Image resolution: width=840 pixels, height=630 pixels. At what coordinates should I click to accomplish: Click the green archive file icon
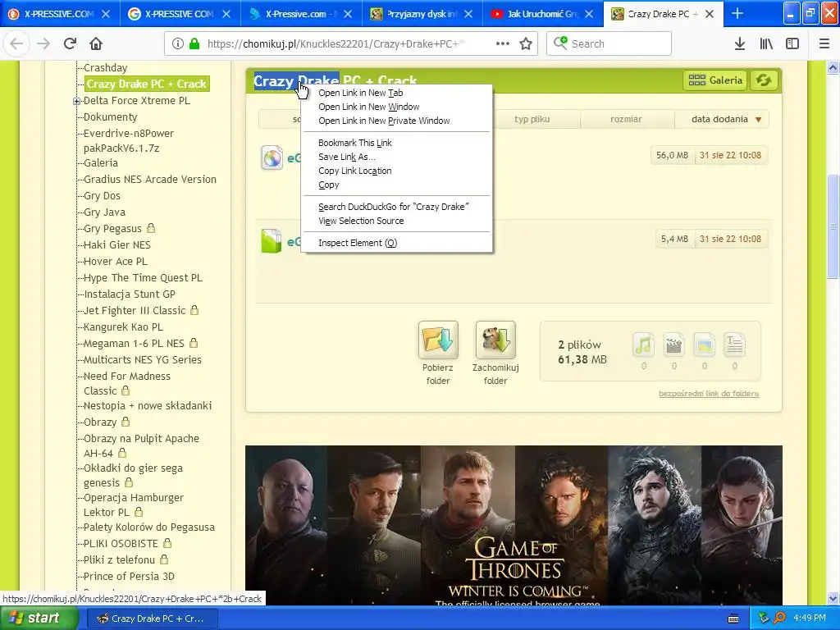[272, 241]
